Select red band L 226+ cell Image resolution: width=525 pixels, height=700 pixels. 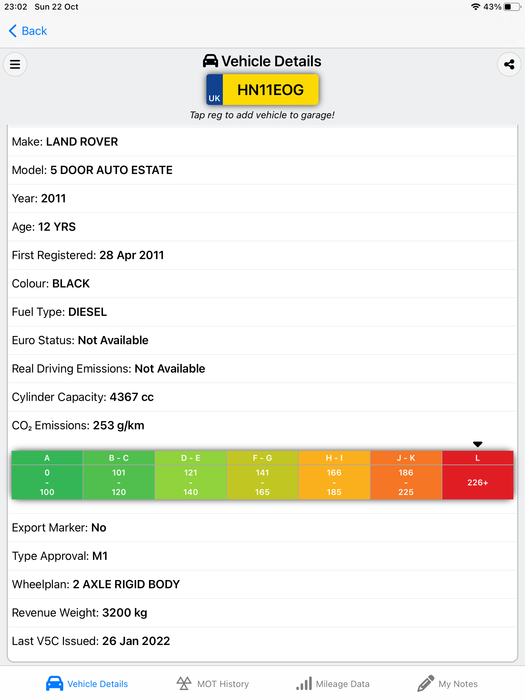[x=478, y=475]
